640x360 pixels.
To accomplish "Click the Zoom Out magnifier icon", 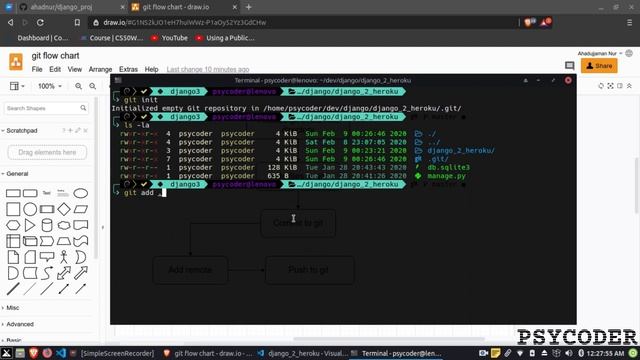I will (x=93, y=86).
